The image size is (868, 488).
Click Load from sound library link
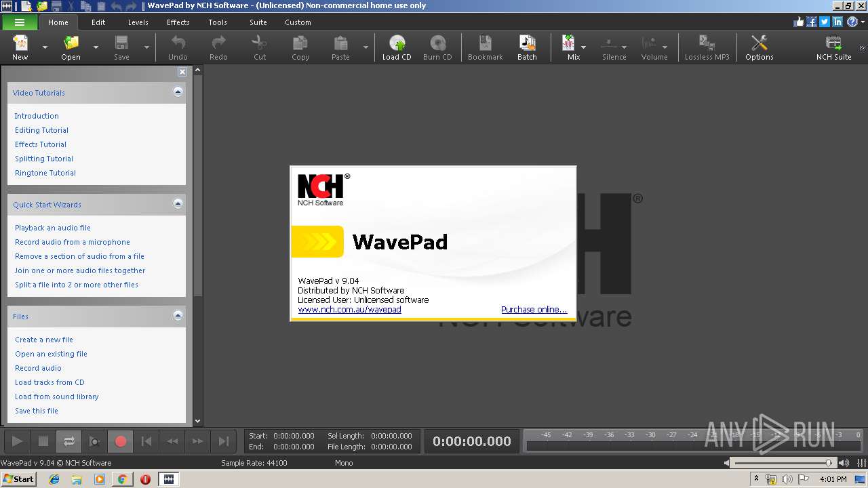point(57,396)
